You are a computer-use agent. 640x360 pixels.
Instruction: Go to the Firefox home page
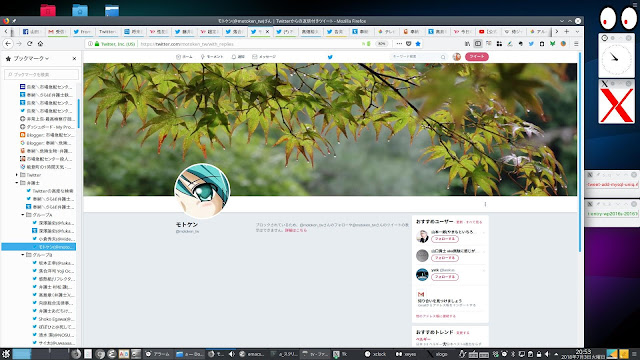coord(40,44)
